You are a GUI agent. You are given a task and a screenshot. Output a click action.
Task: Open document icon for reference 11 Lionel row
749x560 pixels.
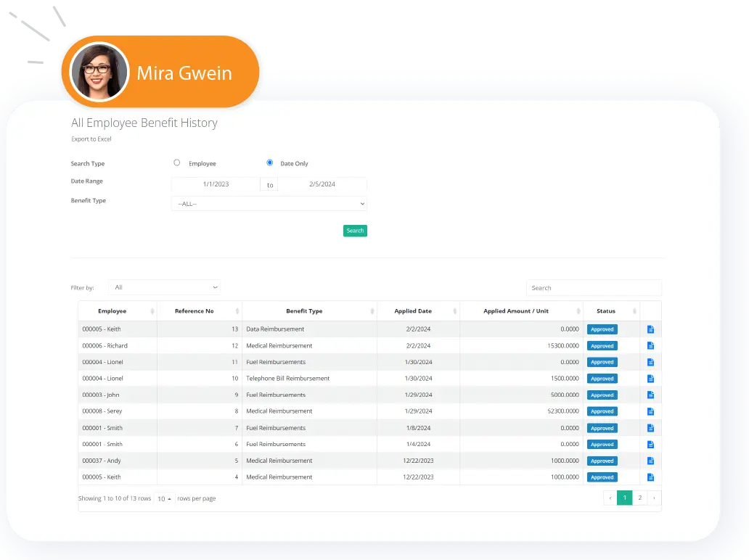click(x=650, y=363)
